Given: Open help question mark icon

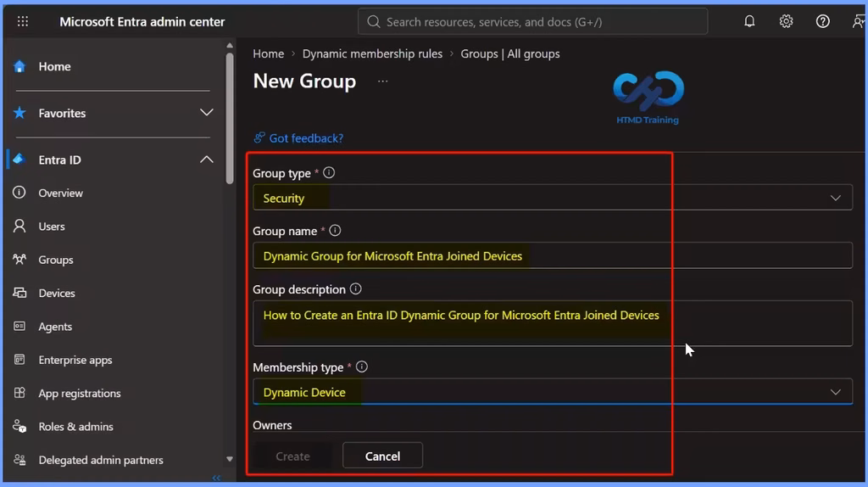Looking at the screenshot, I should (822, 21).
